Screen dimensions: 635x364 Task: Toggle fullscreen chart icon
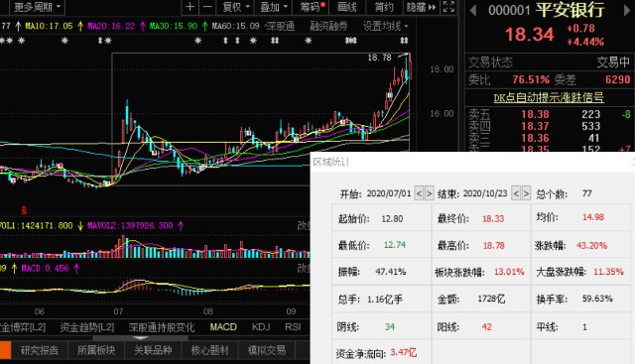(x=448, y=7)
